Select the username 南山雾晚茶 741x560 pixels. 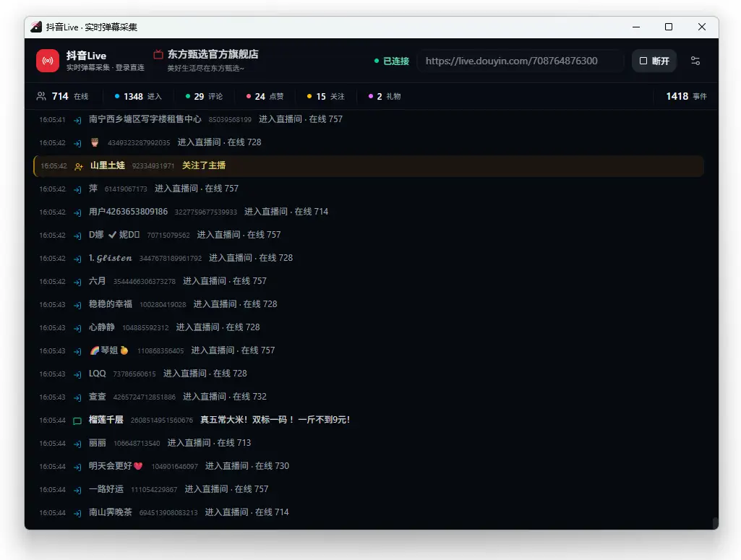point(110,512)
